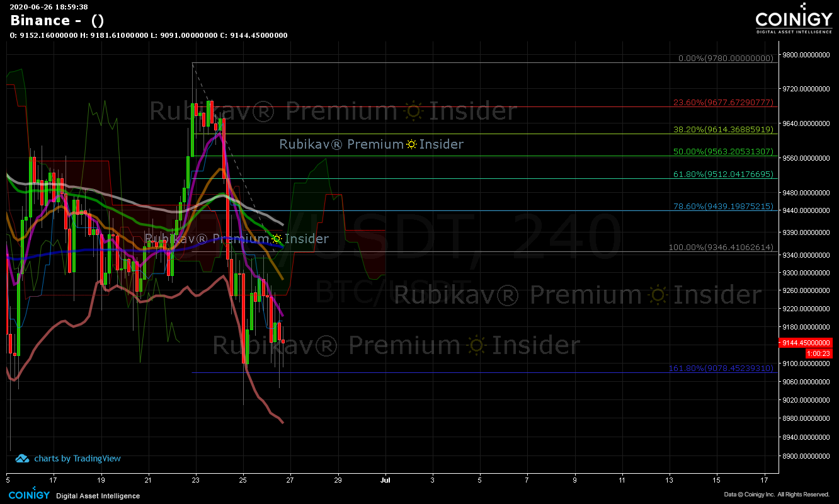
Task: Click the '29' date on time axis
Action: [x=338, y=480]
